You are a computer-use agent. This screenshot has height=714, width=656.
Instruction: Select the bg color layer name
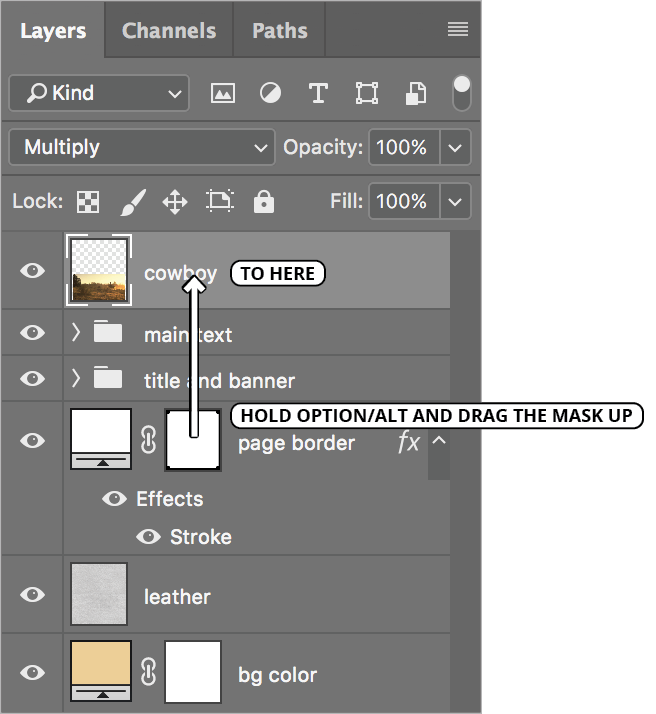click(277, 675)
